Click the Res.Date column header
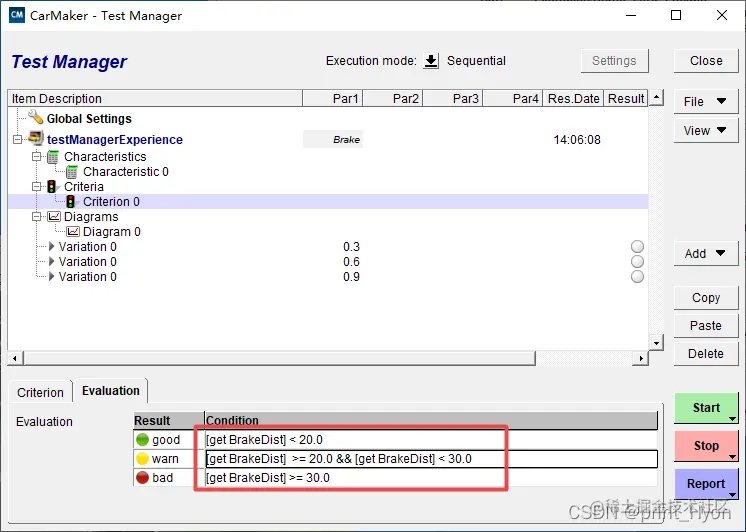The width and height of the screenshot is (746, 532). pos(573,99)
